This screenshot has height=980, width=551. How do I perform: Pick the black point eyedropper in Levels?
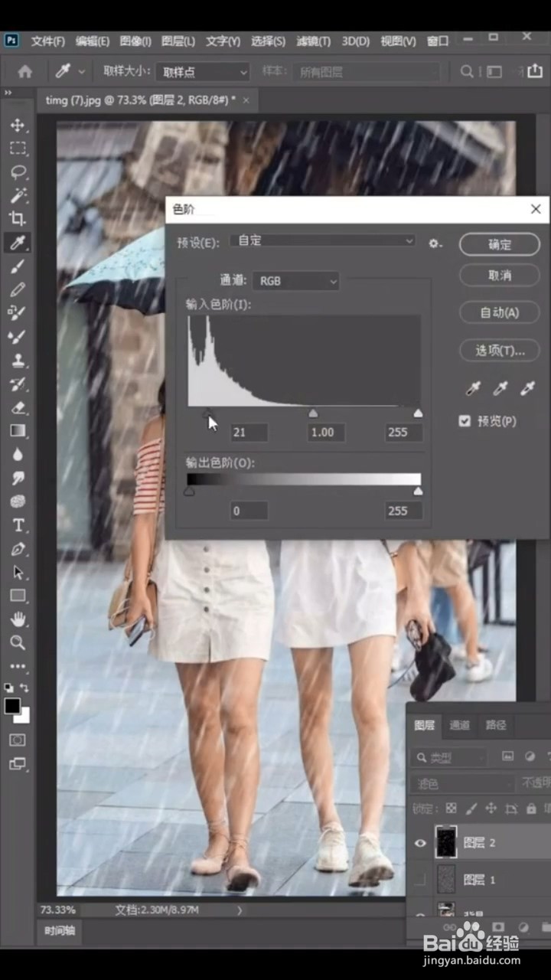pos(474,389)
